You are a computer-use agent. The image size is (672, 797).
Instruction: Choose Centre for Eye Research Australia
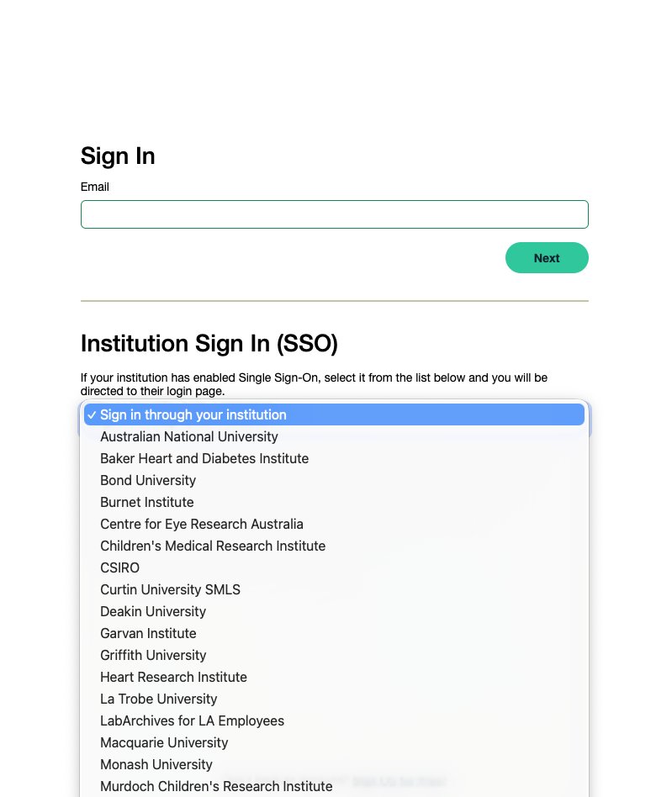click(202, 524)
